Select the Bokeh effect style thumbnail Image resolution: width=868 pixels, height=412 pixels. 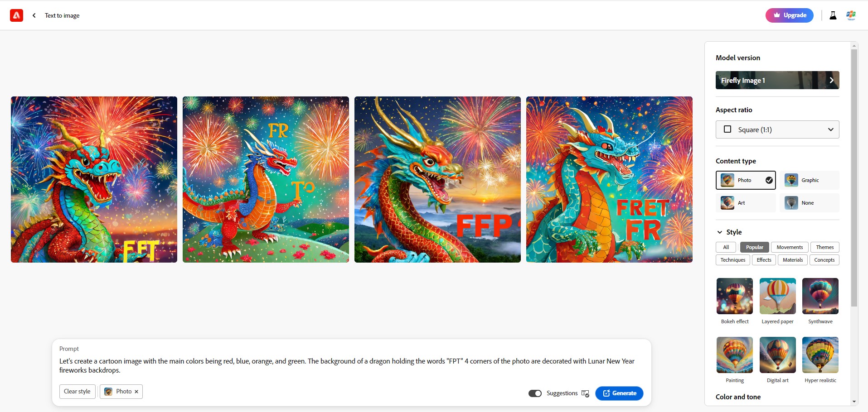(735, 296)
